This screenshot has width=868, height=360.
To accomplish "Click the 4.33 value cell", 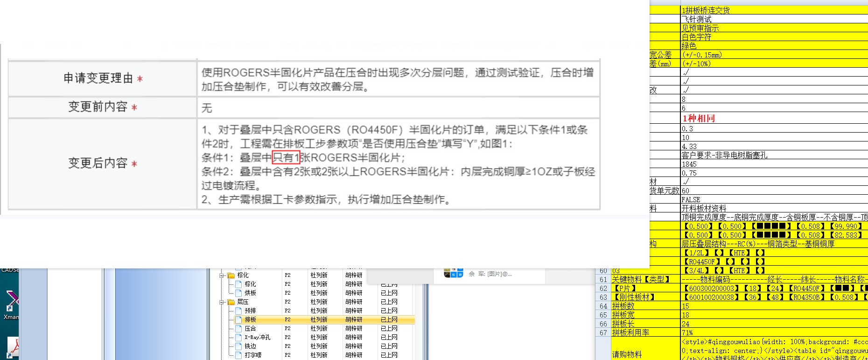I will pos(774,146).
